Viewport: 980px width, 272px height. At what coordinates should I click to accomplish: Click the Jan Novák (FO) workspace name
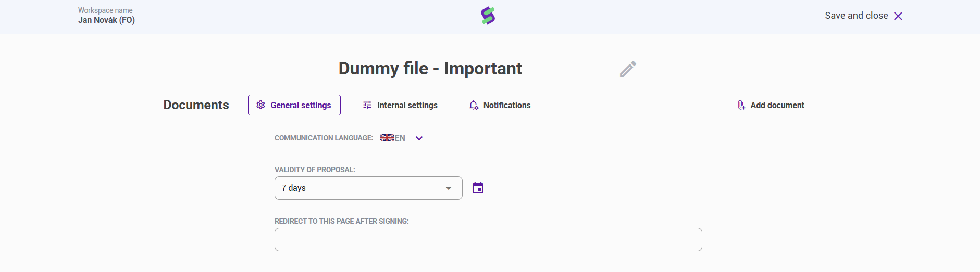pos(106,20)
